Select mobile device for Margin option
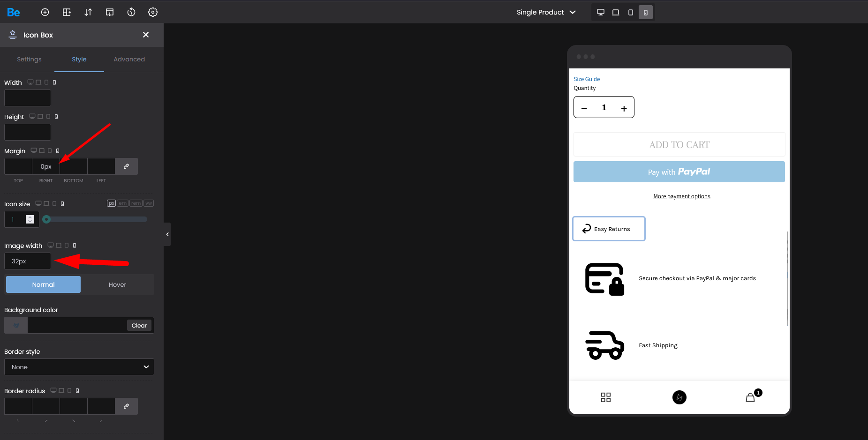Viewport: 868px width, 440px height. pos(58,150)
